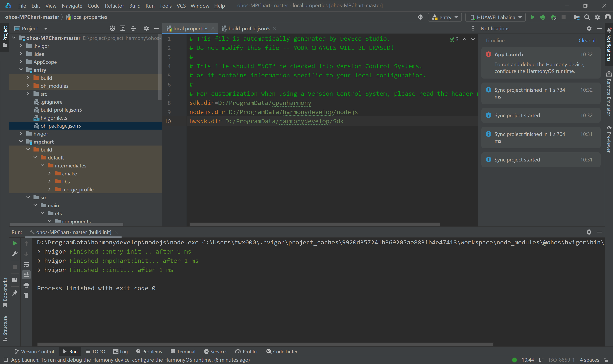Run the entry app with green play icon
Image resolution: width=613 pixels, height=364 pixels.
[x=532, y=17]
